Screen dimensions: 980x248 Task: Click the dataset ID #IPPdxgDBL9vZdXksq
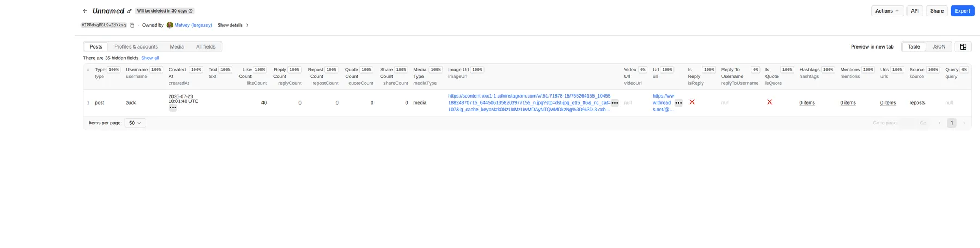click(103, 25)
